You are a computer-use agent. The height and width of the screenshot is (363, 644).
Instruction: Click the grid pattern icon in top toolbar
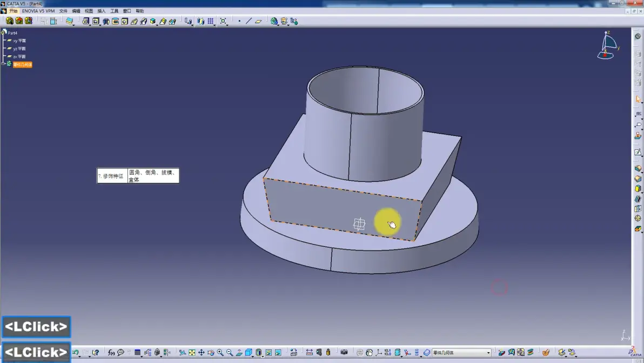coord(211,21)
